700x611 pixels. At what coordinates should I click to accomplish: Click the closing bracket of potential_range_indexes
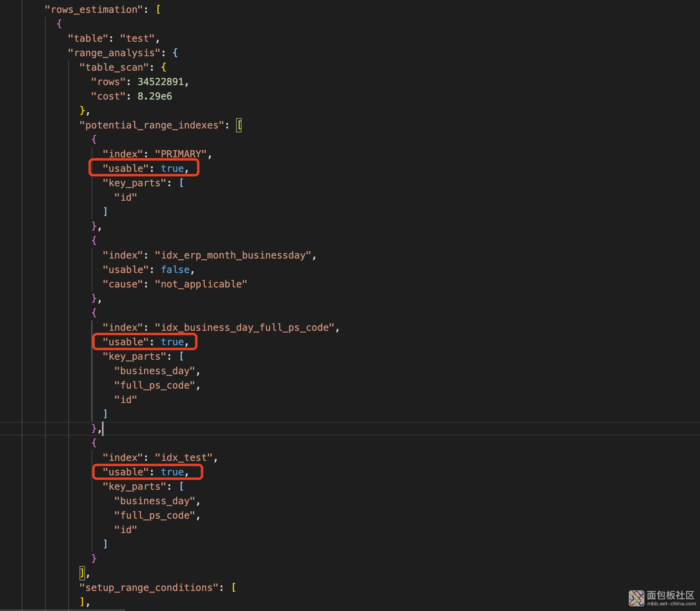coord(82,573)
